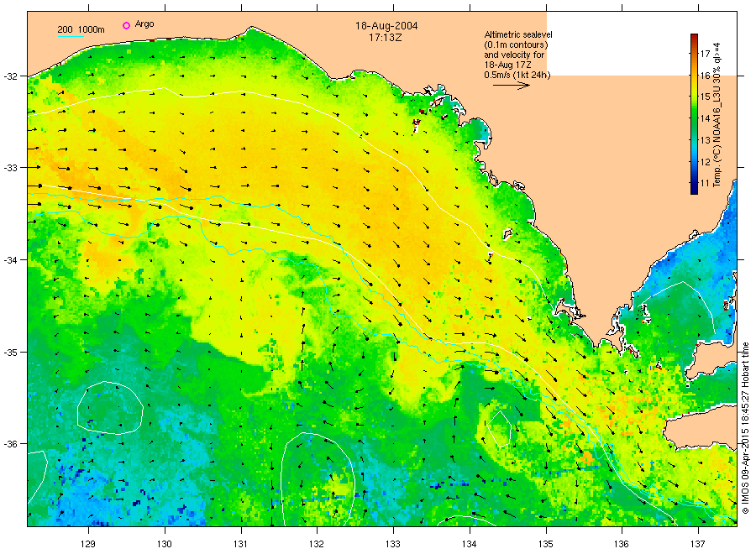
Task: Click the 130 longitude axis label
Action: click(165, 545)
